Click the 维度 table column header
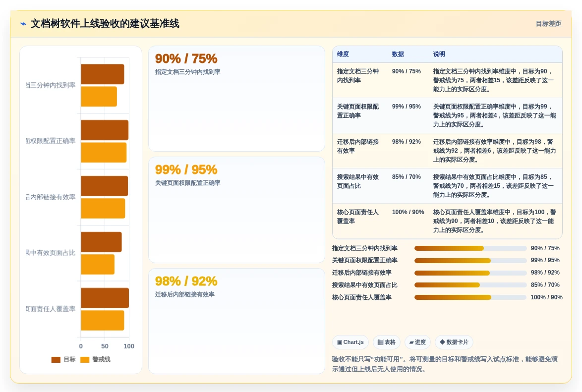582x392 pixels. pyautogui.click(x=343, y=54)
